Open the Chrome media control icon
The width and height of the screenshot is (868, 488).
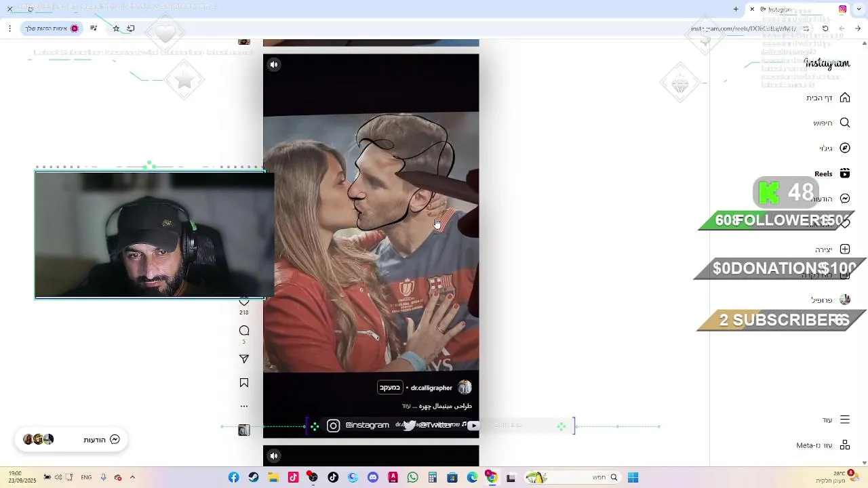click(x=94, y=28)
